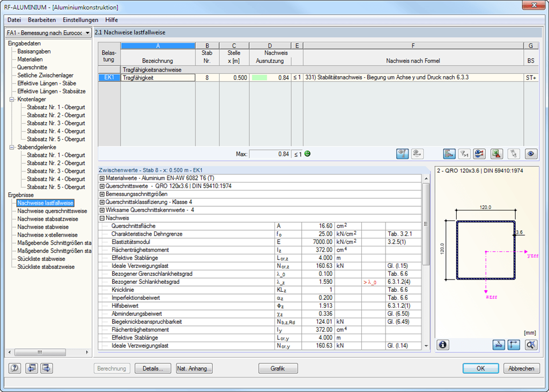Select Stückliste stabweise in the tree

point(41,259)
